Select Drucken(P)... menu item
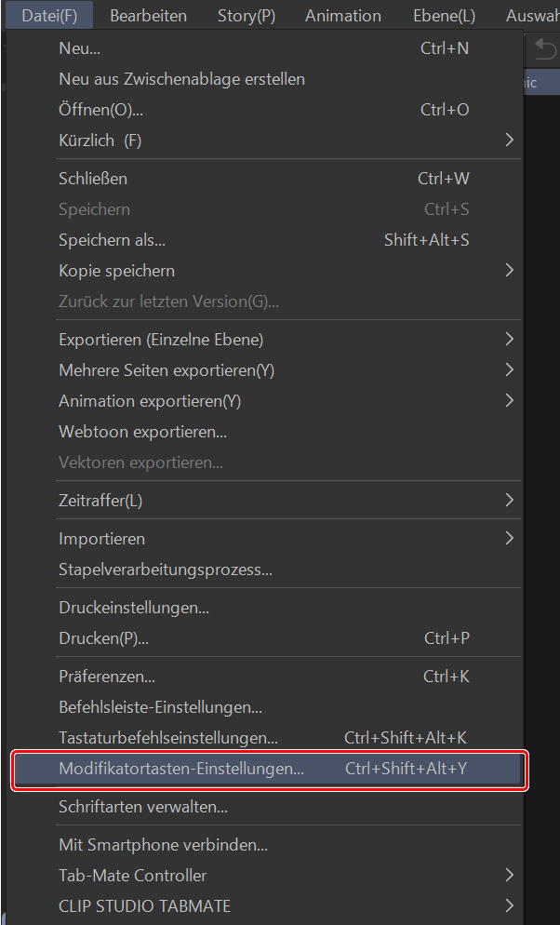Viewport: 560px width, 925px height. (103, 638)
